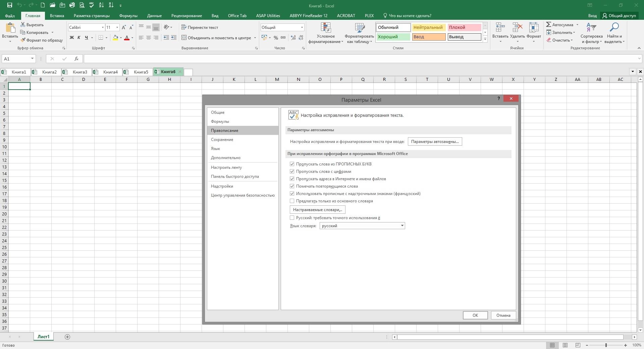Click the Insert Function fx icon
This screenshot has width=644, height=349.
pos(76,58)
